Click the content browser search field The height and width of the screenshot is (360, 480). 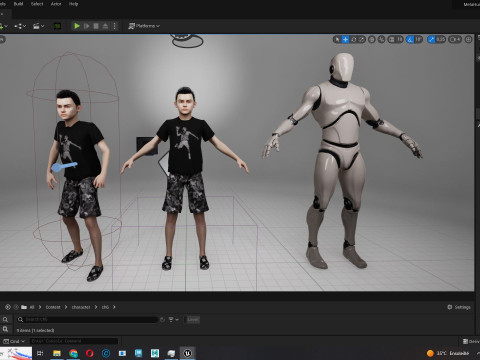click(87, 319)
